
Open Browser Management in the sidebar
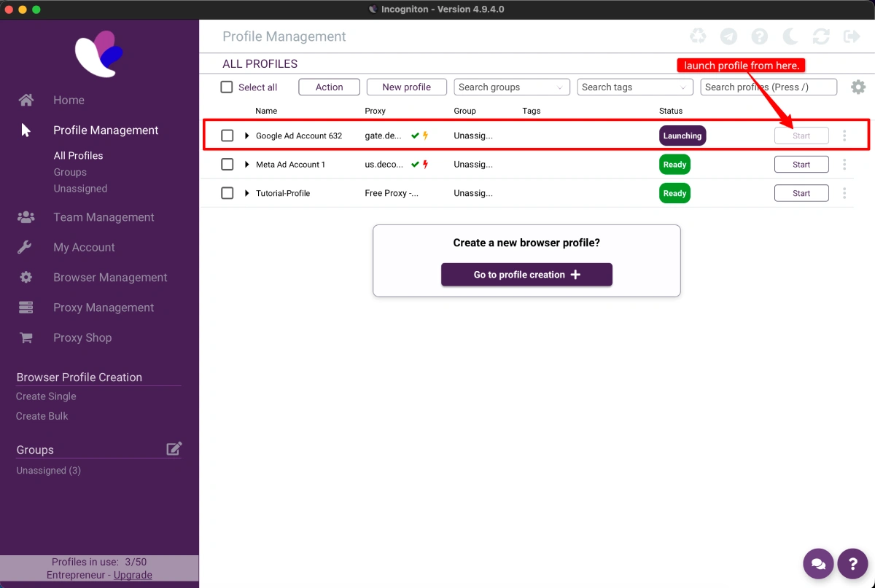[110, 277]
